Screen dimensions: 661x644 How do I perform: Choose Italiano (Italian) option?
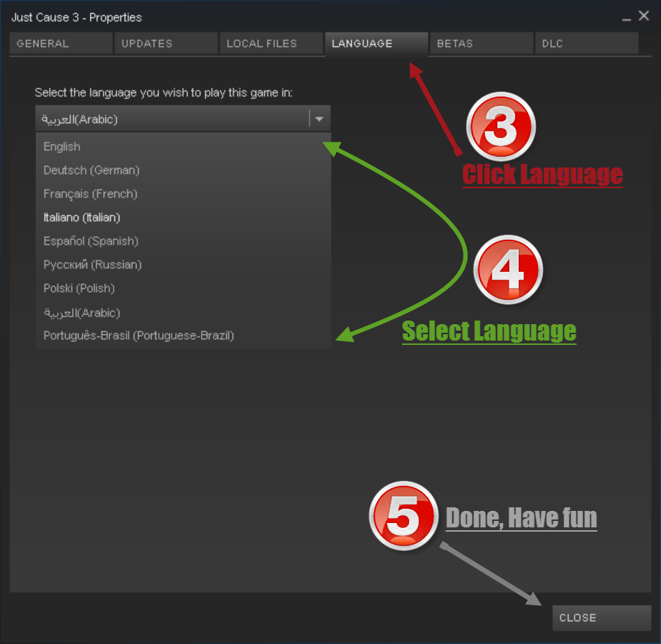click(183, 218)
